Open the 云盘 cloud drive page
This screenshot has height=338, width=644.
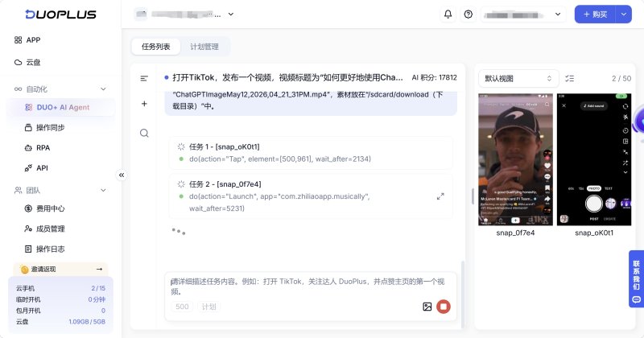tap(27, 63)
